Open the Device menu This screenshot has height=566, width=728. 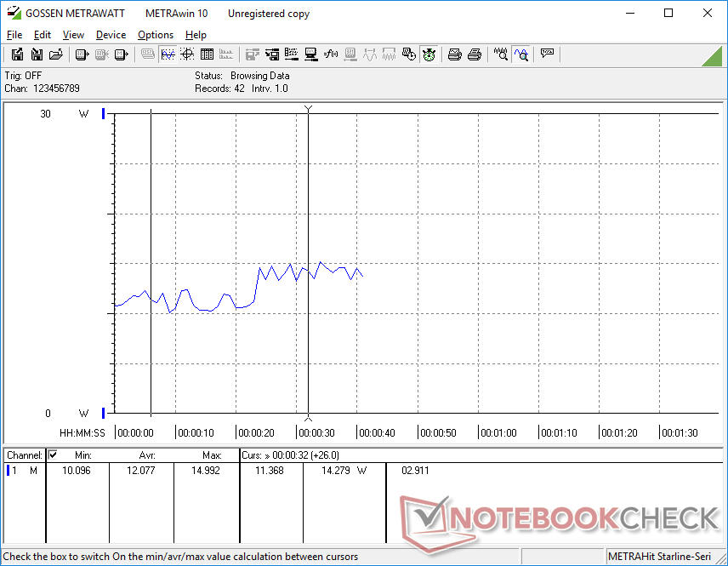(111, 35)
